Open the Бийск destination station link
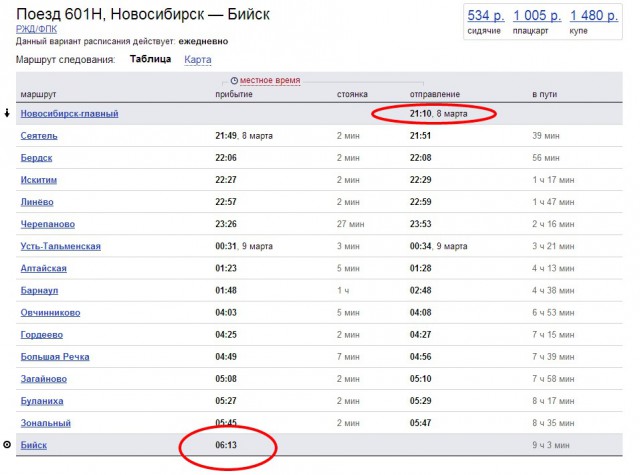 coord(33,444)
